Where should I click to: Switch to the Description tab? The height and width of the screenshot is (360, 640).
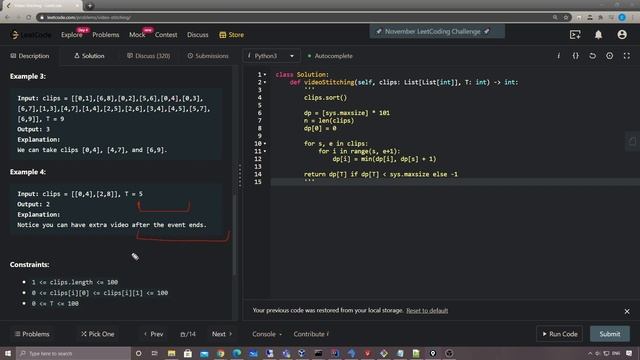tap(30, 56)
